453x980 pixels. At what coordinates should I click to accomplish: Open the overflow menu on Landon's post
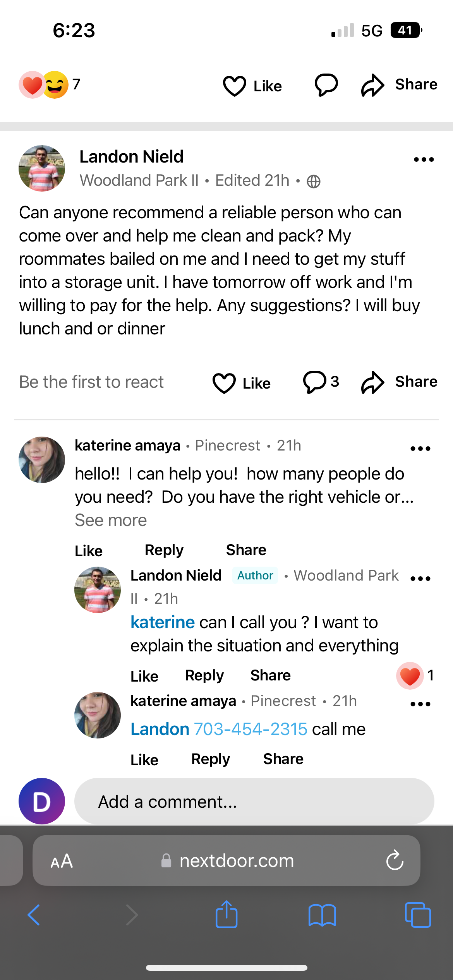click(x=424, y=159)
